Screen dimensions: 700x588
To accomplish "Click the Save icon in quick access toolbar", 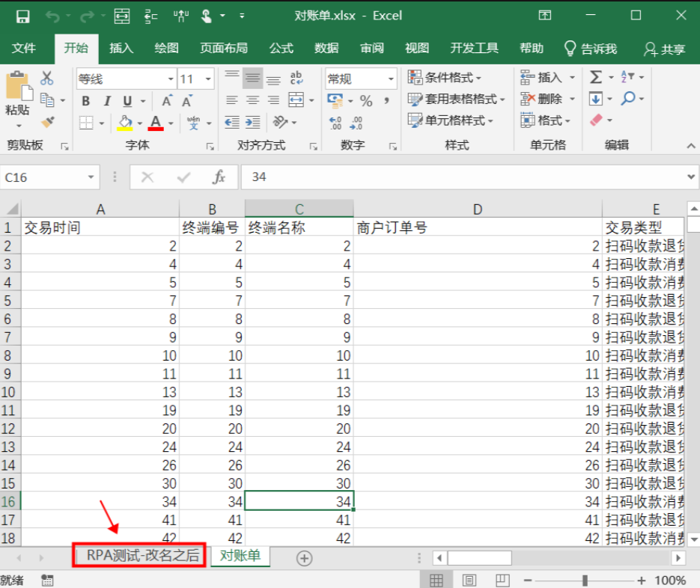I will click(x=22, y=16).
